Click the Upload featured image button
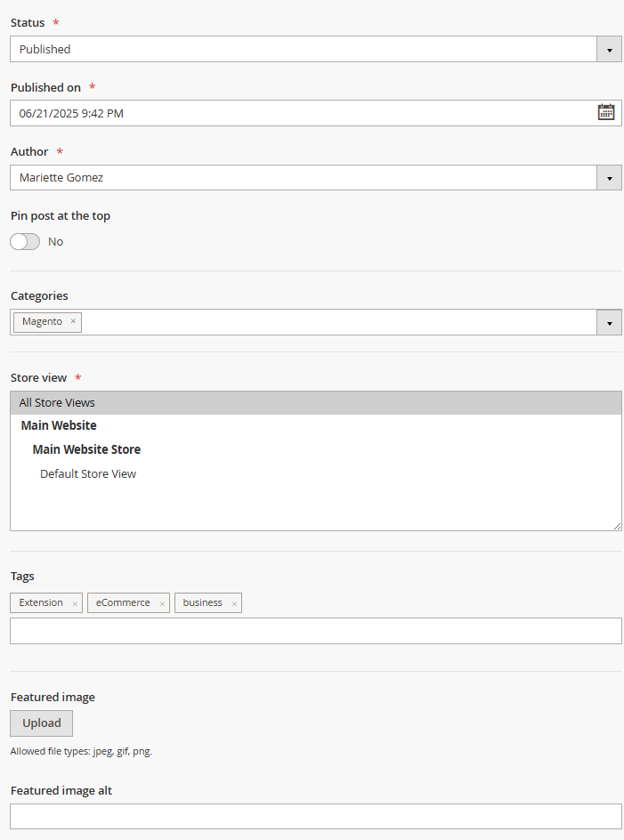The height and width of the screenshot is (840, 624). (x=41, y=723)
